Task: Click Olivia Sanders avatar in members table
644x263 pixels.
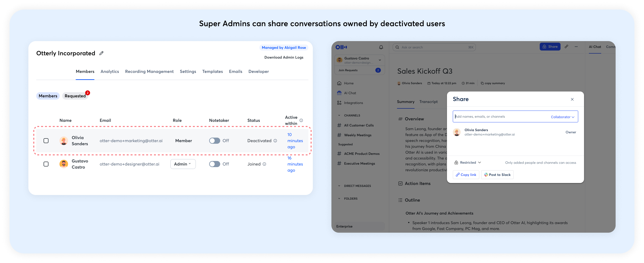Action: pyautogui.click(x=63, y=141)
